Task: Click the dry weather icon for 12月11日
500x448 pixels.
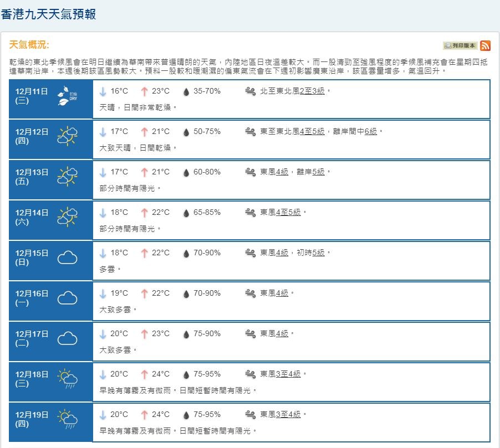Action: pos(67,96)
